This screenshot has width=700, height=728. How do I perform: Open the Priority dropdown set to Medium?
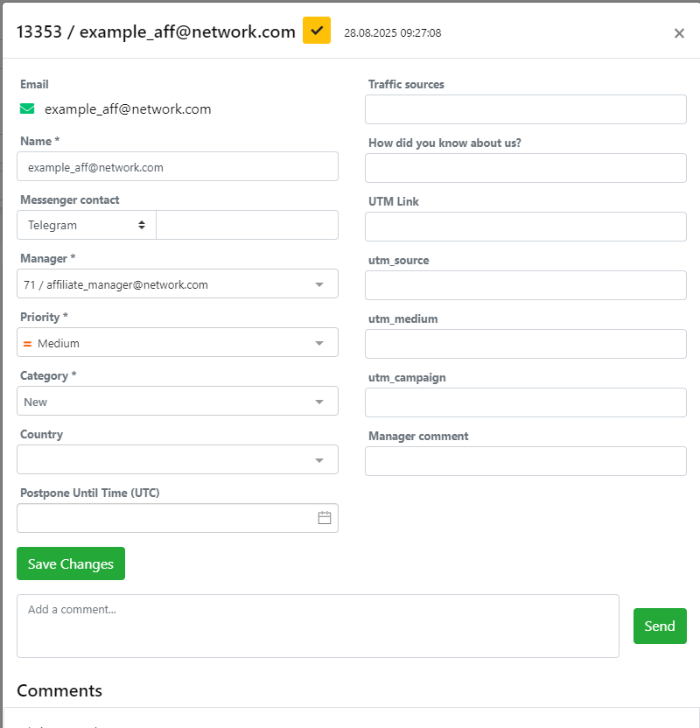pyautogui.click(x=177, y=343)
